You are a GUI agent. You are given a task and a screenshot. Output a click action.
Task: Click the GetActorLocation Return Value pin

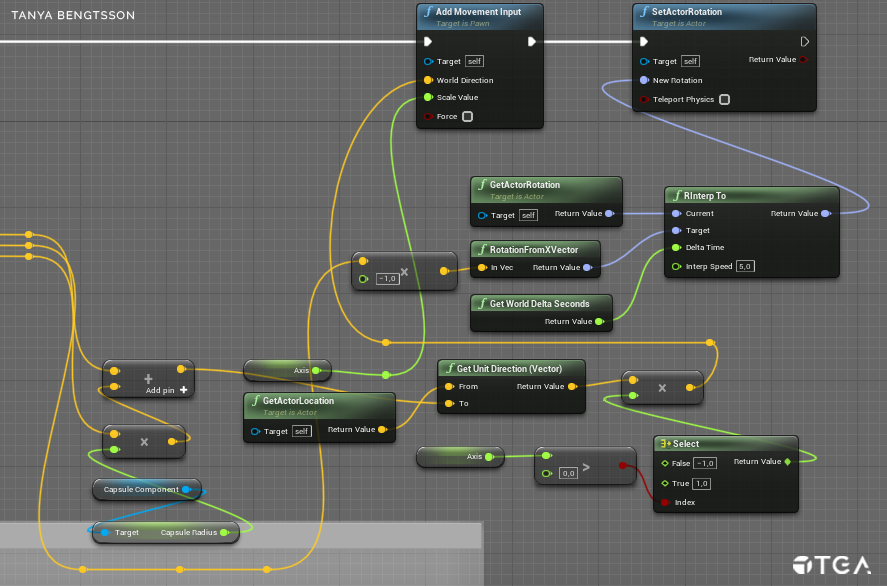[x=382, y=429]
